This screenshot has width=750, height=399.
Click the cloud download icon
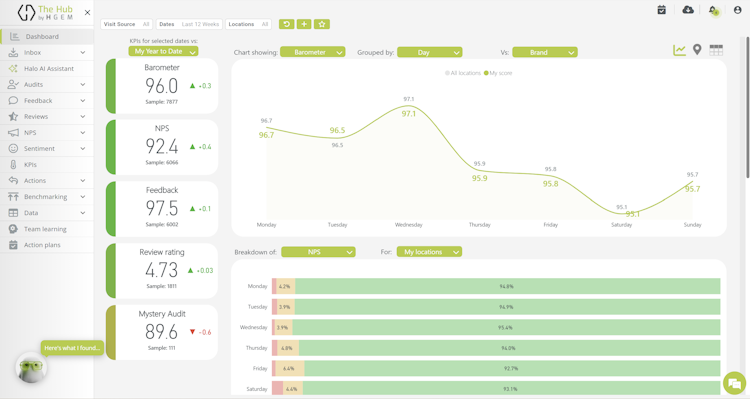688,10
